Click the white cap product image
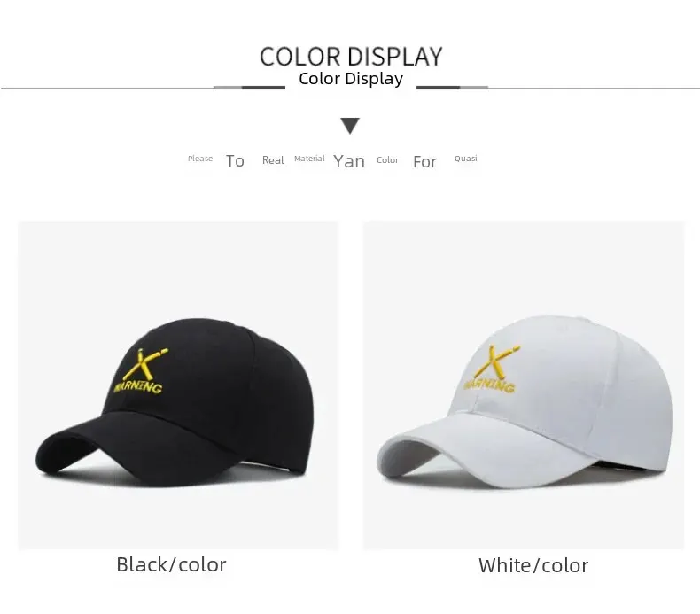700x614 pixels. click(524, 385)
